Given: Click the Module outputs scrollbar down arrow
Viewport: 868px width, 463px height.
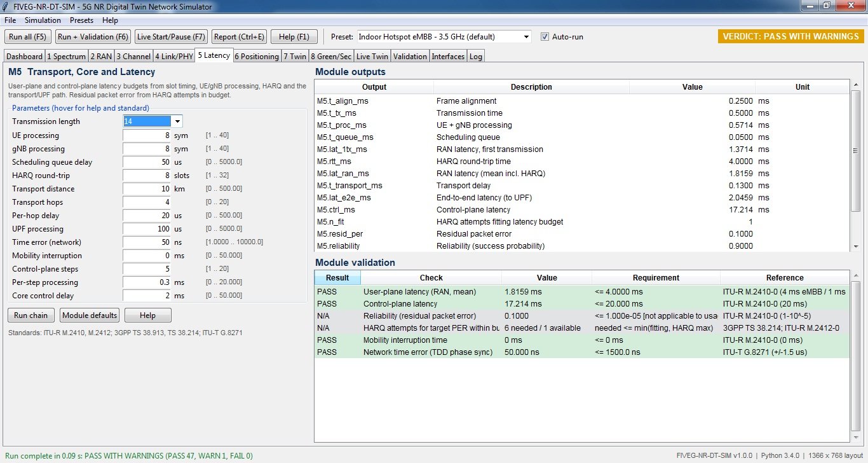Looking at the screenshot, I should click(x=855, y=246).
